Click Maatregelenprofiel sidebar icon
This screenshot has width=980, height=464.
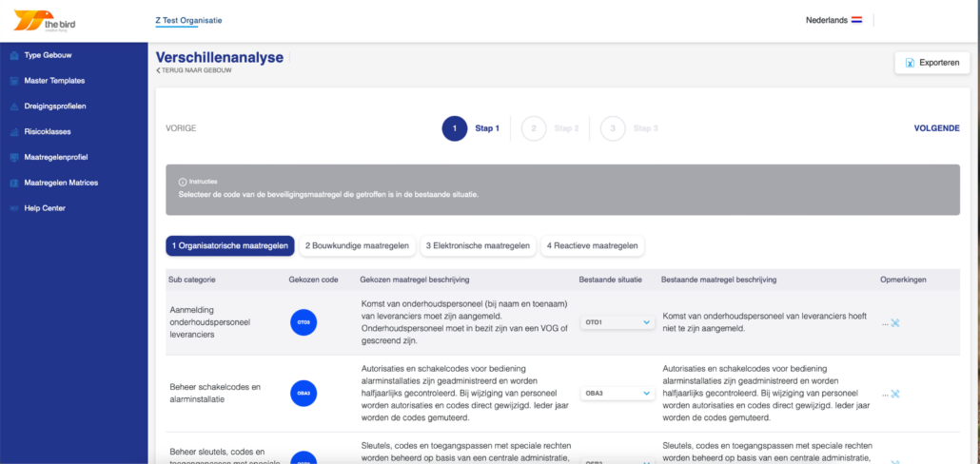pos(13,158)
